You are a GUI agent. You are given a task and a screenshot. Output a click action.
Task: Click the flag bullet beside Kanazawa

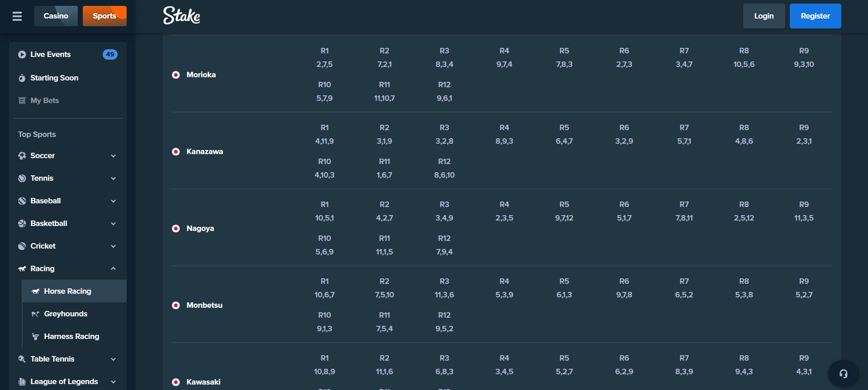pos(175,151)
